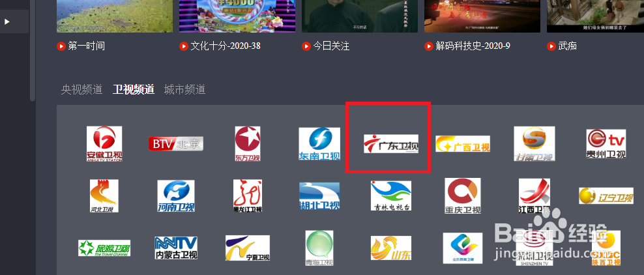This screenshot has height=275, width=644.
Task: Open the 广西卫视 channel logo
Action: pos(463,143)
